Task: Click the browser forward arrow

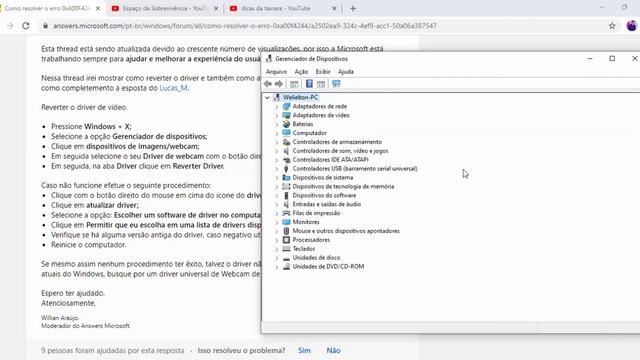Action: 10,26
